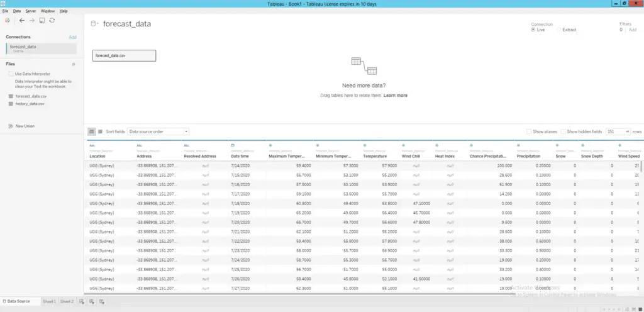Click the Tableau start page logo icon
Image resolution: width=644 pixels, height=312 pixels.
point(7,20)
